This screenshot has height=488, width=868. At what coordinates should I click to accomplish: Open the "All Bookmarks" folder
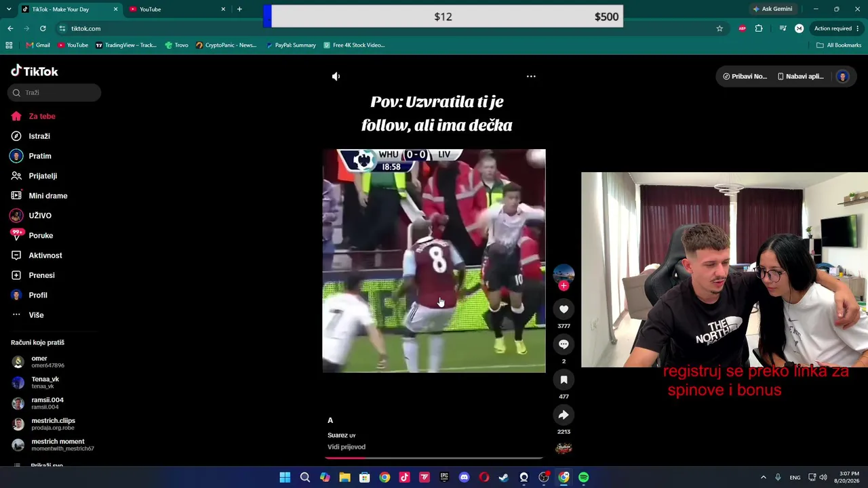point(839,45)
